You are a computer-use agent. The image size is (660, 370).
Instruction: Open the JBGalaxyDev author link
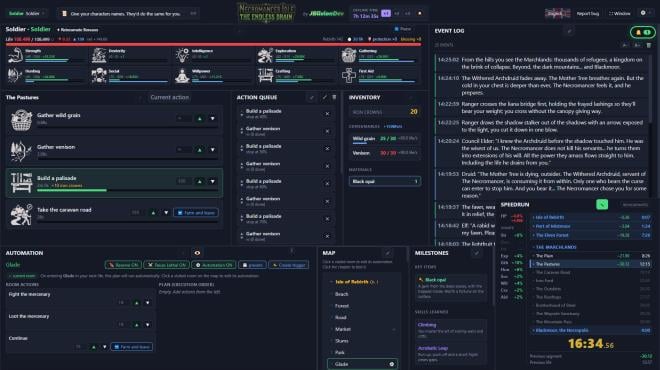tap(326, 13)
